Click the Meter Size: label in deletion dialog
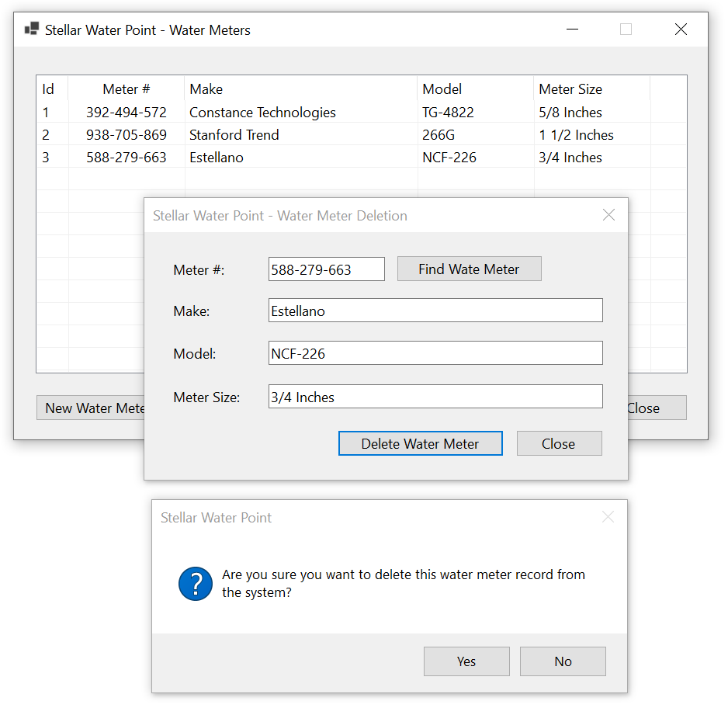This screenshot has height=708, width=728. (206, 397)
